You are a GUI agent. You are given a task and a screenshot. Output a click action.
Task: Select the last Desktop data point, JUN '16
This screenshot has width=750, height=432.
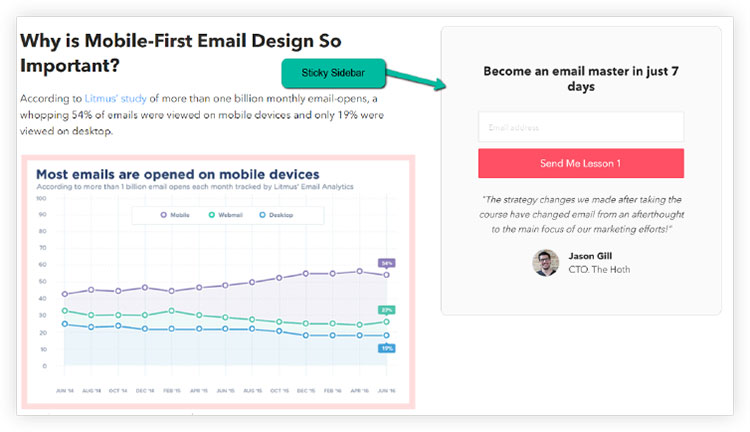(x=386, y=335)
